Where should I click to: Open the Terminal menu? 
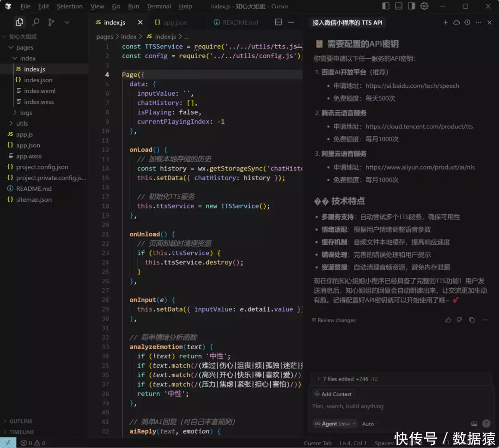(x=159, y=6)
